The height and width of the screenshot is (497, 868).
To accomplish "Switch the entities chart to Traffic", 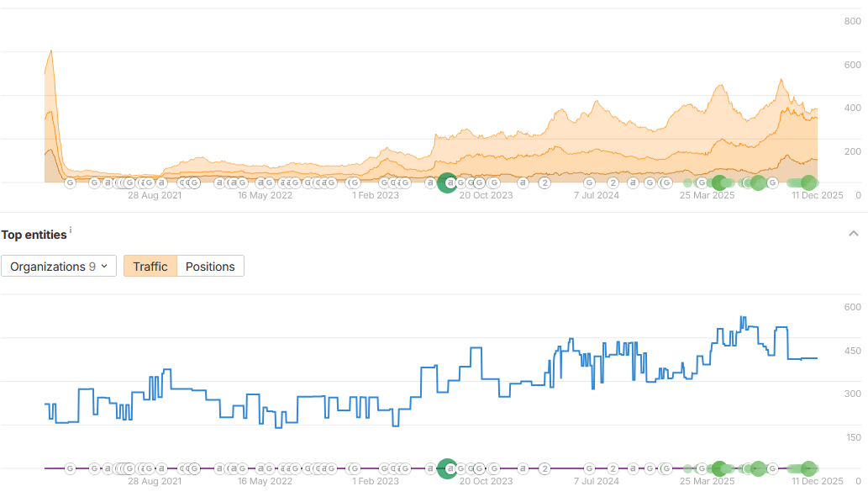I will [x=150, y=267].
